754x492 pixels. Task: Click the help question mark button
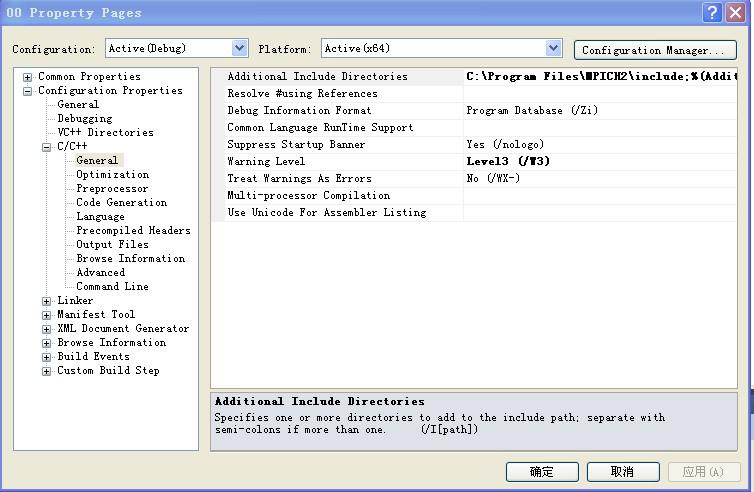[x=712, y=13]
